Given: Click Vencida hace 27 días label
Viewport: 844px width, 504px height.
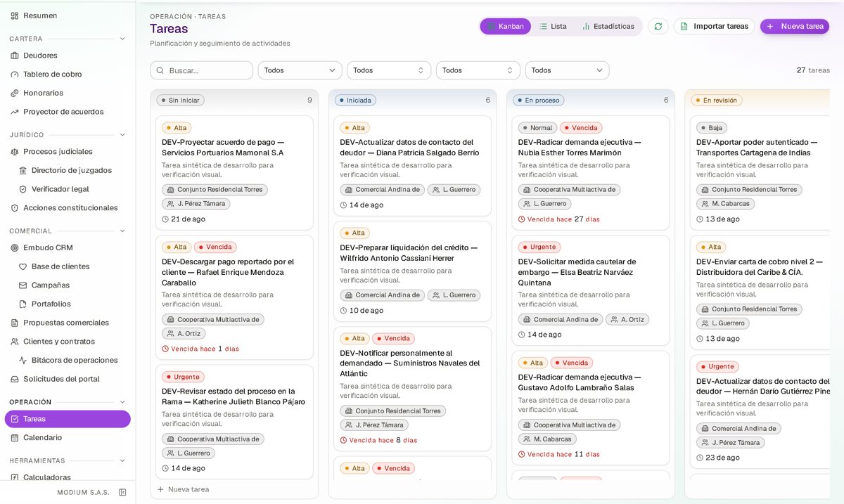Looking at the screenshot, I should (559, 219).
